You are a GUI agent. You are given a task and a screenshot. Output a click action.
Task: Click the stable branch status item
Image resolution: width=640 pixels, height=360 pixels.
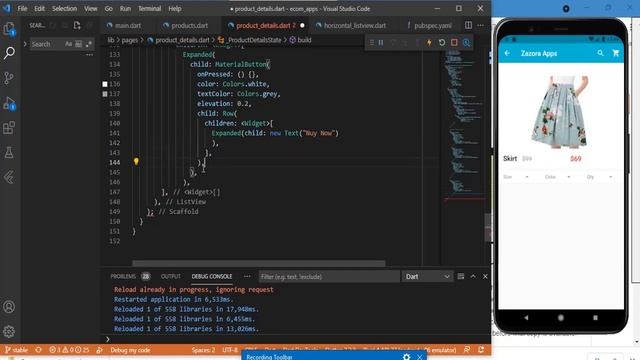[x=16, y=350]
